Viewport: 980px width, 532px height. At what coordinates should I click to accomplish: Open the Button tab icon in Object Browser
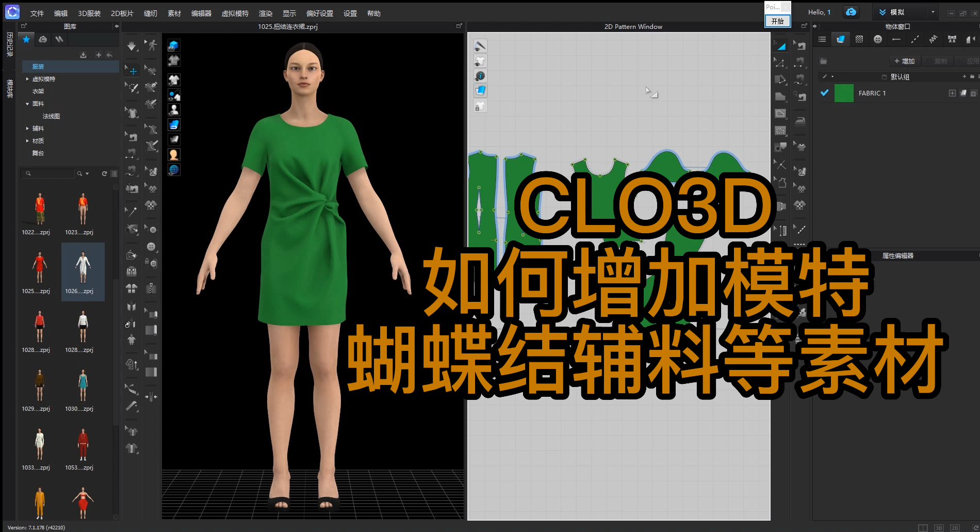[878, 39]
